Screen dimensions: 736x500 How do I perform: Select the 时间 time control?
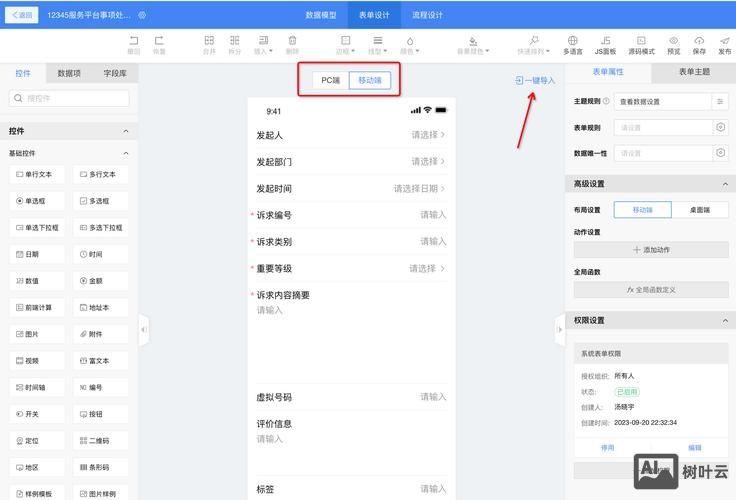pos(100,254)
